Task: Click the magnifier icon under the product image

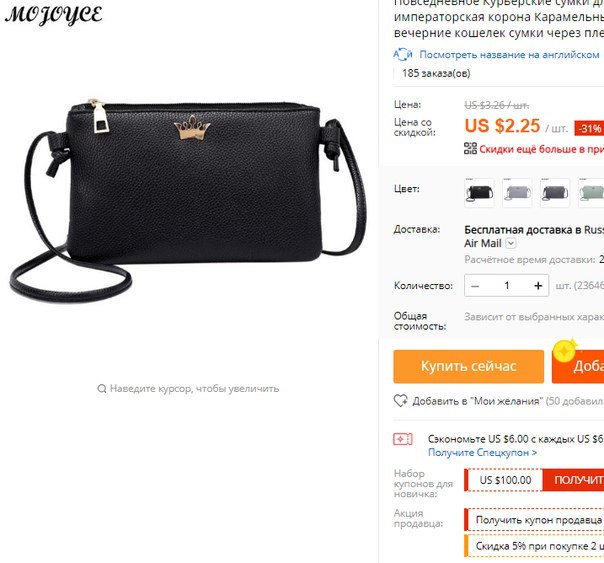Action: pos(102,389)
